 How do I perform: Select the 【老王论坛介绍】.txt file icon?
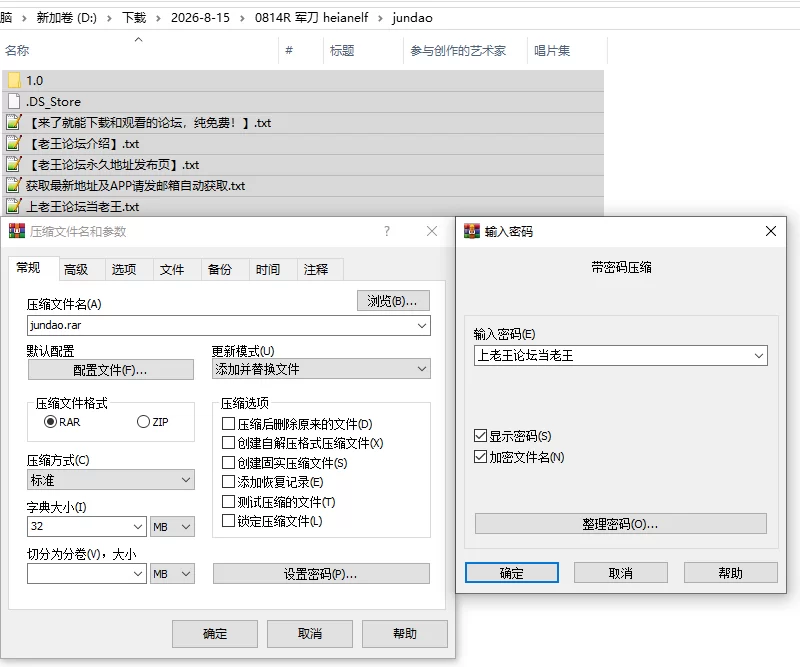pos(14,143)
